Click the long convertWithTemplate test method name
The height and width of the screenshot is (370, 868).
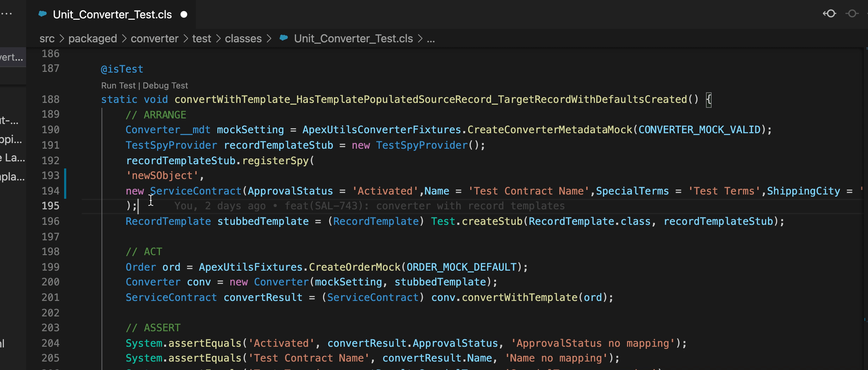click(x=430, y=99)
